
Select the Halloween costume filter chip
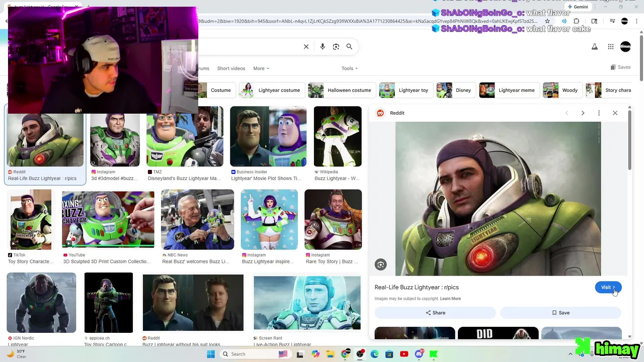(x=342, y=90)
